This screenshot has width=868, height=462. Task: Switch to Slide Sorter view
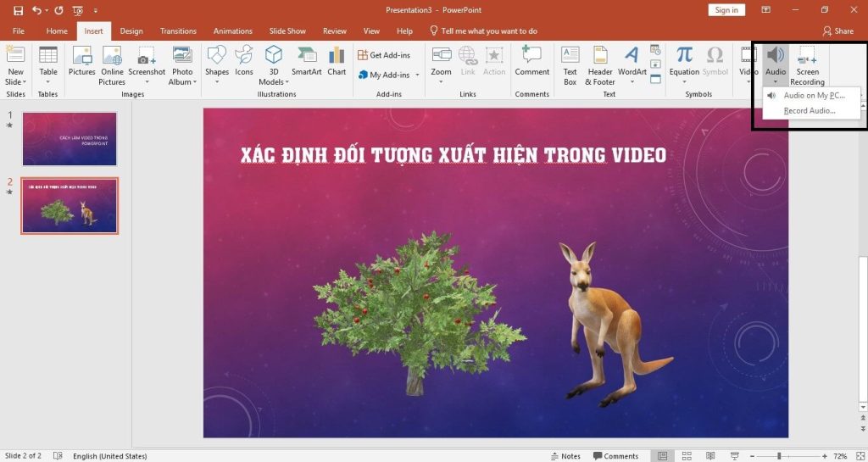[687, 456]
